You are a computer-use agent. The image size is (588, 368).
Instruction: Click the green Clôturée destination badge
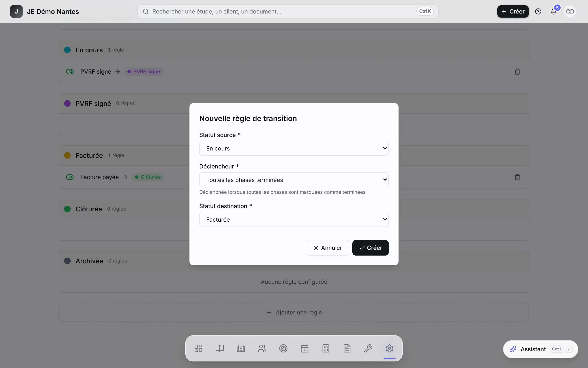click(x=148, y=177)
